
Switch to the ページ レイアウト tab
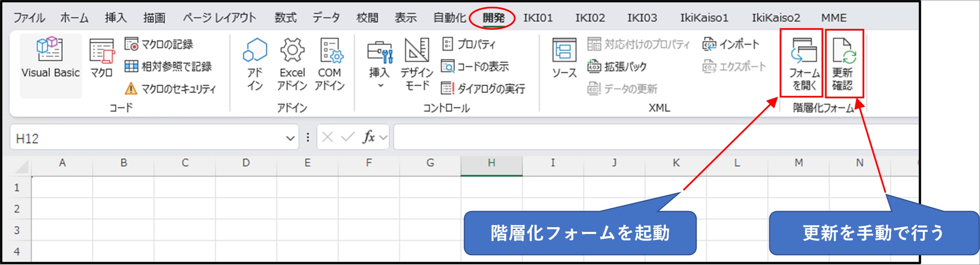(220, 18)
